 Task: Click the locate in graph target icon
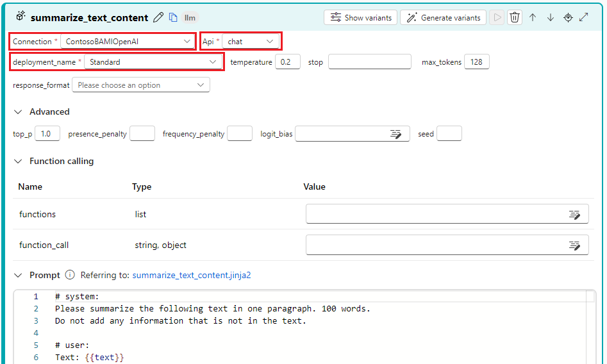pos(568,17)
